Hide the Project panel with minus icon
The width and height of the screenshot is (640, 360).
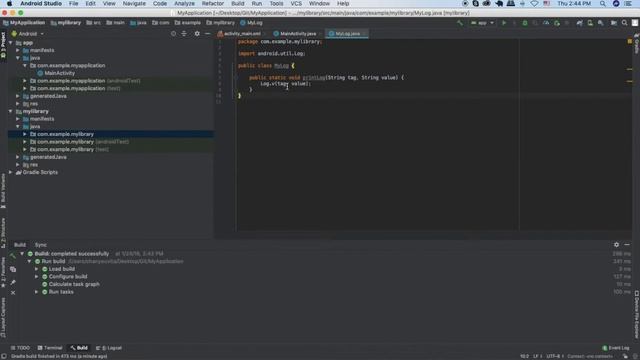click(x=207, y=33)
